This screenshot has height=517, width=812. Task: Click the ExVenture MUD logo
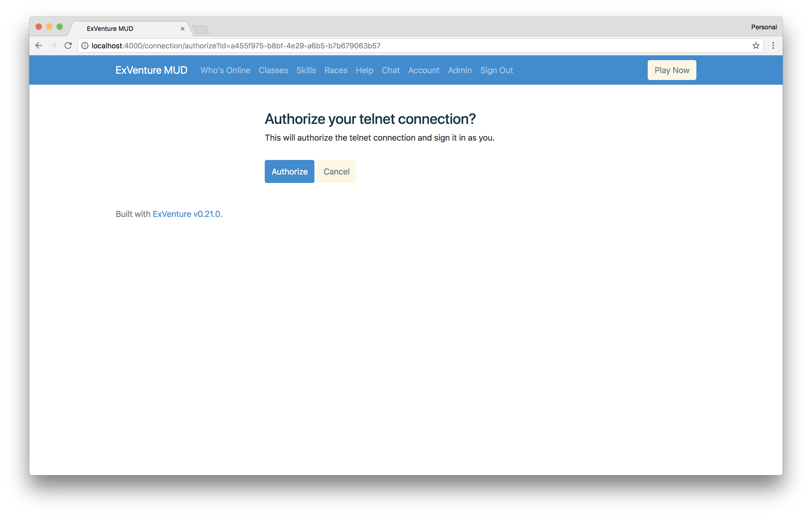[151, 70]
